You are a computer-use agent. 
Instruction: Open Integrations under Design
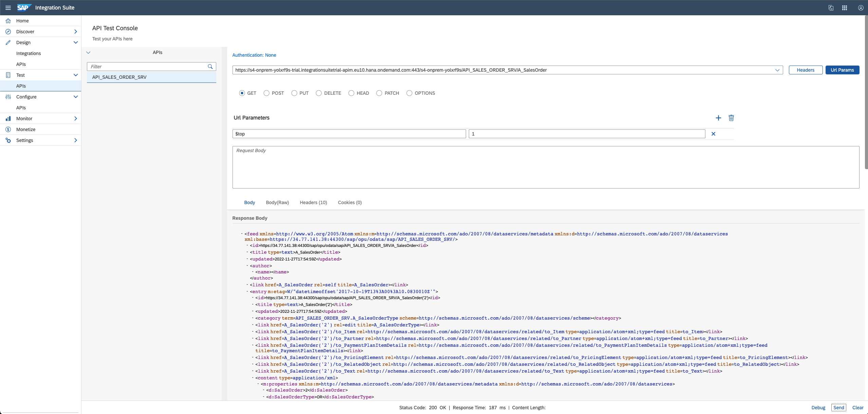(x=29, y=53)
